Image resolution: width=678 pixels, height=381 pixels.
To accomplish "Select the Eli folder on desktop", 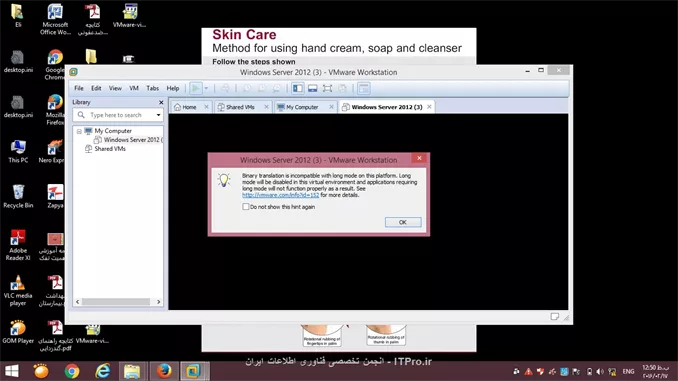I will [18, 16].
